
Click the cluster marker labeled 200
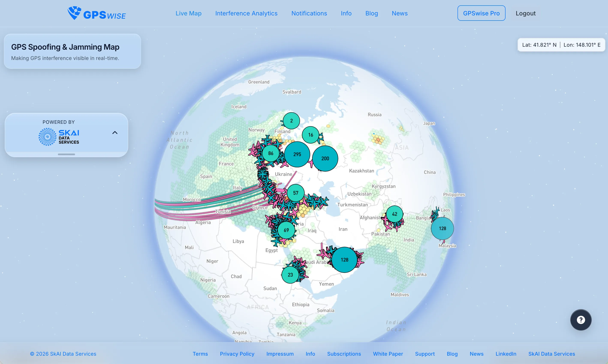coord(325,158)
